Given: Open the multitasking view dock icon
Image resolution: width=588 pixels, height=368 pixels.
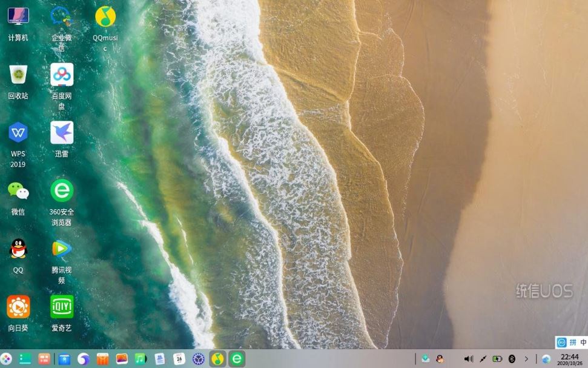Looking at the screenshot, I should coord(44,359).
